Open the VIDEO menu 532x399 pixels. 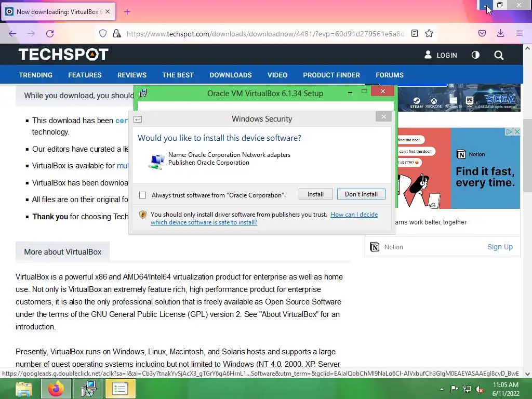click(277, 75)
